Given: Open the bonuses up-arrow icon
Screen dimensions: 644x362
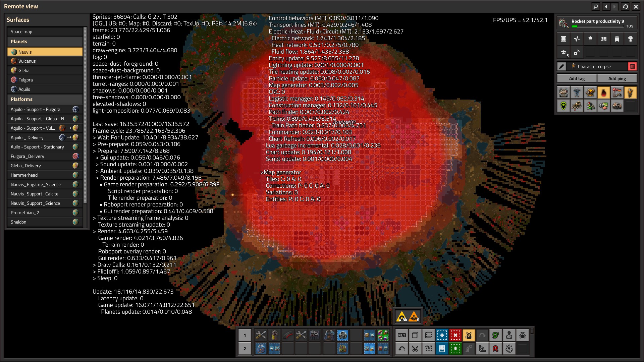Looking at the screenshot, I should [590, 39].
